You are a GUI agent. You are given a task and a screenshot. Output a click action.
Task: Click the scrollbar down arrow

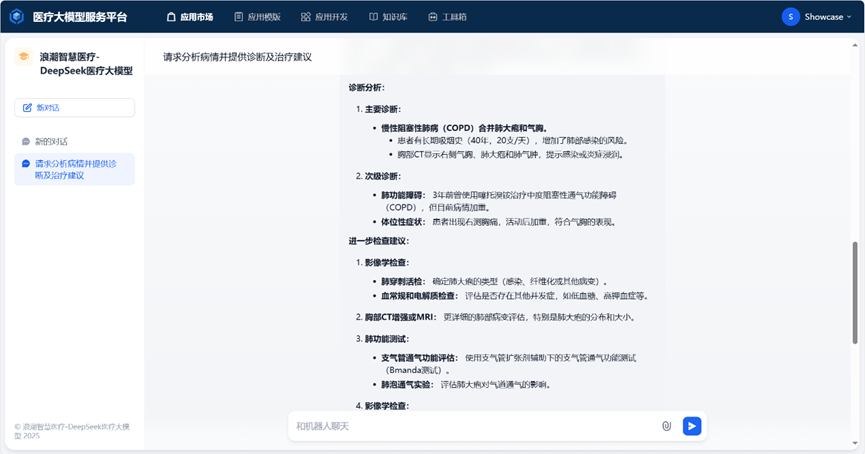pos(855,442)
